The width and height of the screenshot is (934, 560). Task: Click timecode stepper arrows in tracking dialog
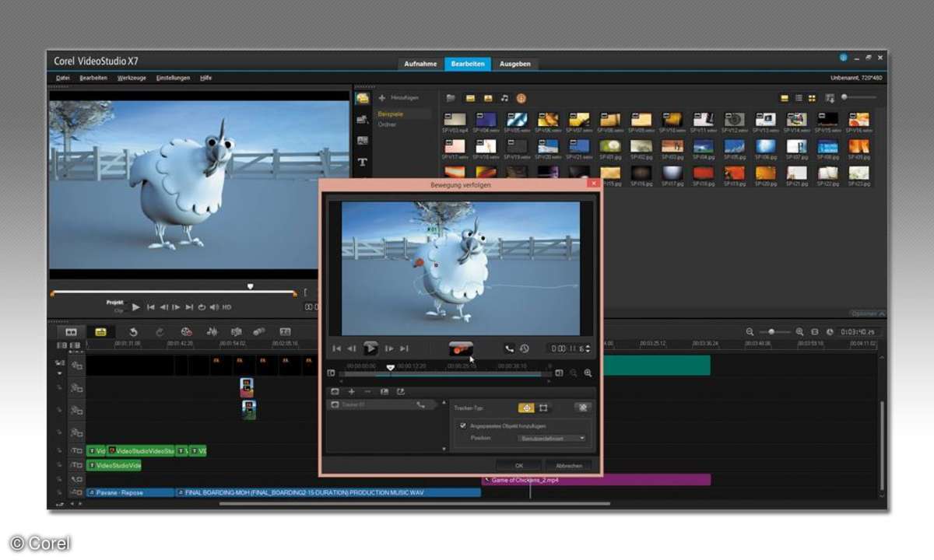[x=587, y=349]
